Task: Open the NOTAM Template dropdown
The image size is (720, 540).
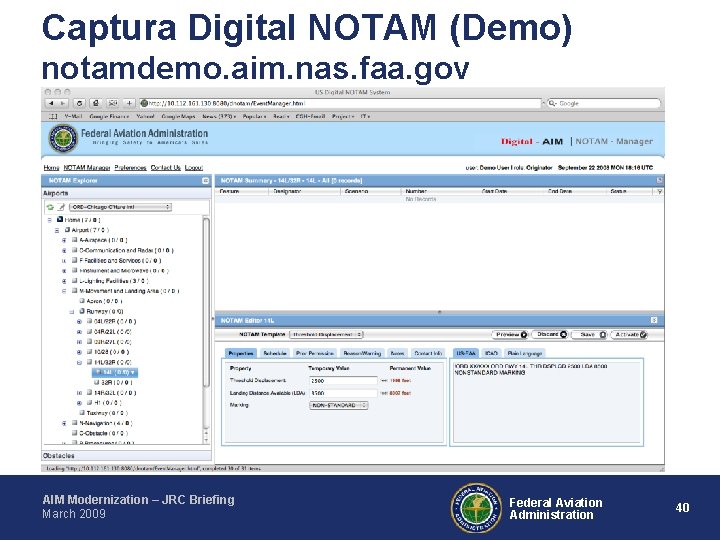Action: (x=326, y=334)
